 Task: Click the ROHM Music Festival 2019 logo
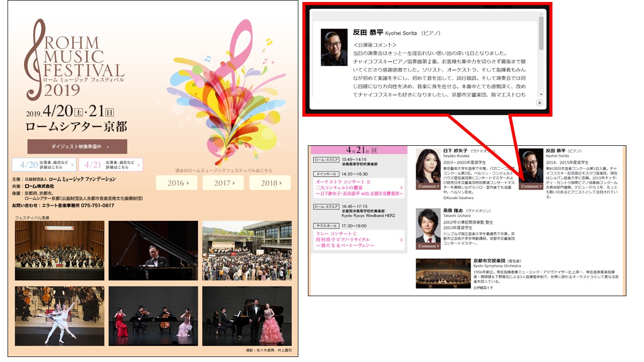74,59
